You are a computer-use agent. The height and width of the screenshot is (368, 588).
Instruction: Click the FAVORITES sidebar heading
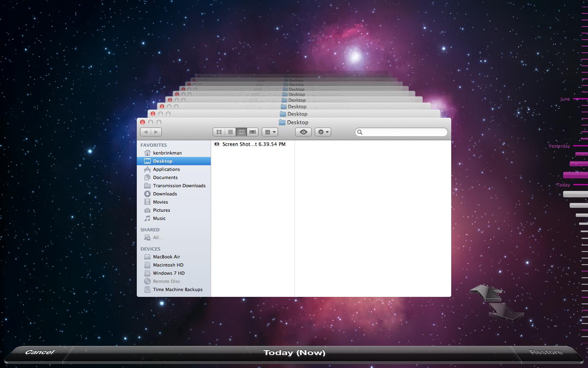(154, 145)
